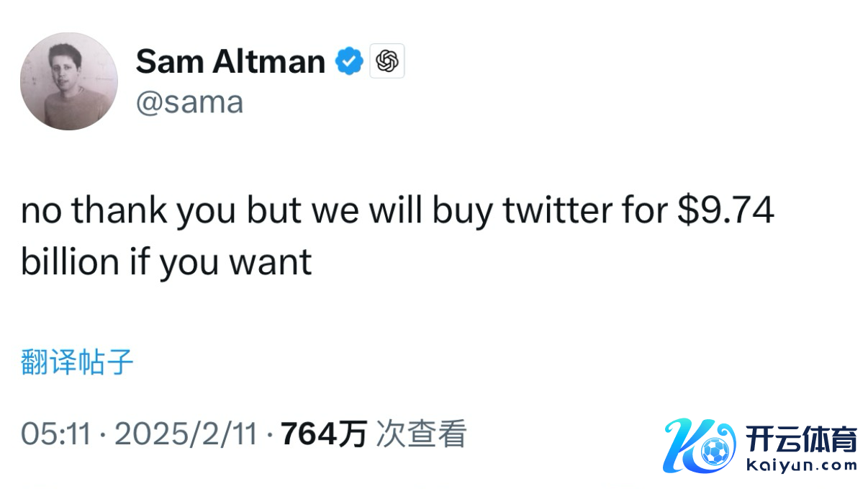Viewport: 868px width, 489px height.
Task: Click the blue verified checkmark badge
Action: [349, 62]
